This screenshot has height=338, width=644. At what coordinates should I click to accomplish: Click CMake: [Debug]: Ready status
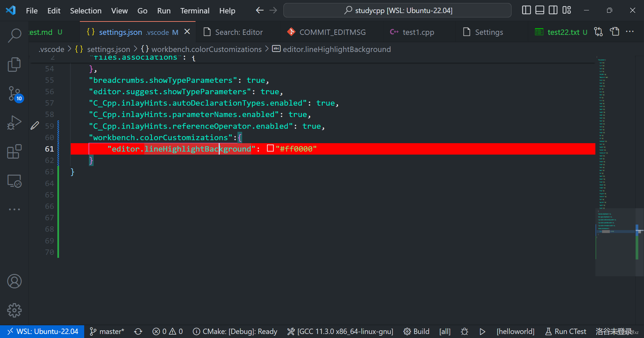[235, 332]
